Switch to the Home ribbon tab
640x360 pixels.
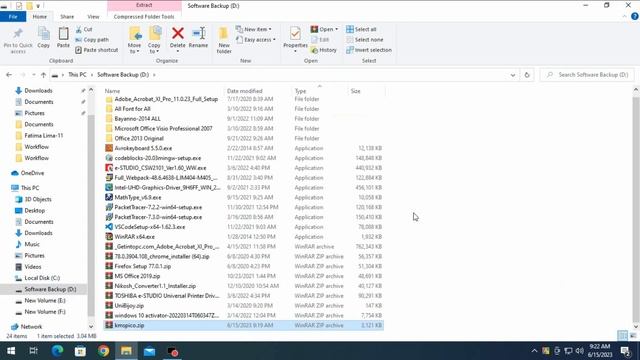(x=40, y=17)
